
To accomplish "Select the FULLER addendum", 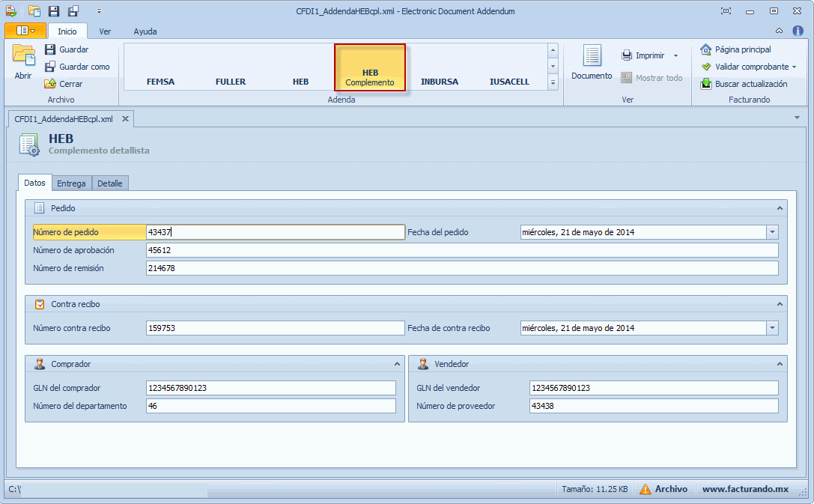I will click(231, 67).
